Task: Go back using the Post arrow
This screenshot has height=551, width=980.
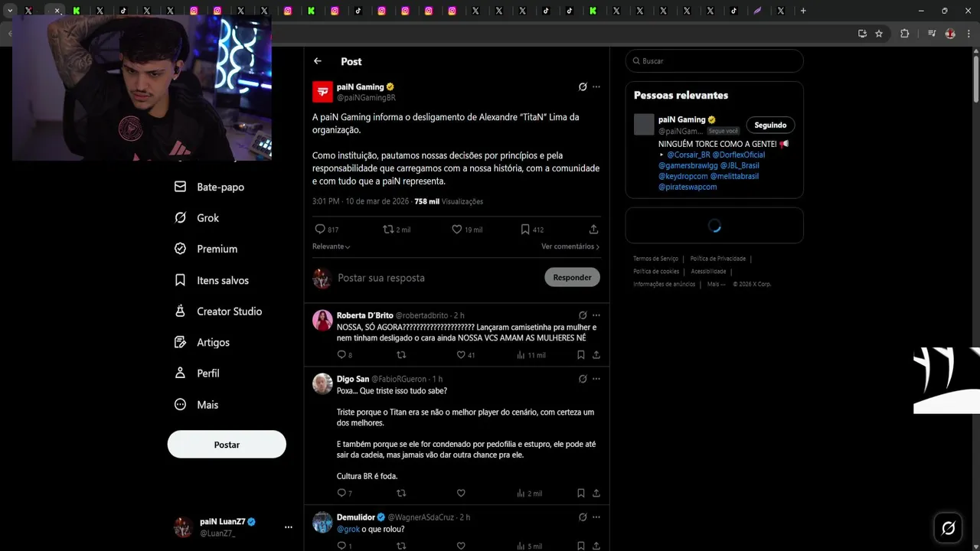Action: pos(318,61)
